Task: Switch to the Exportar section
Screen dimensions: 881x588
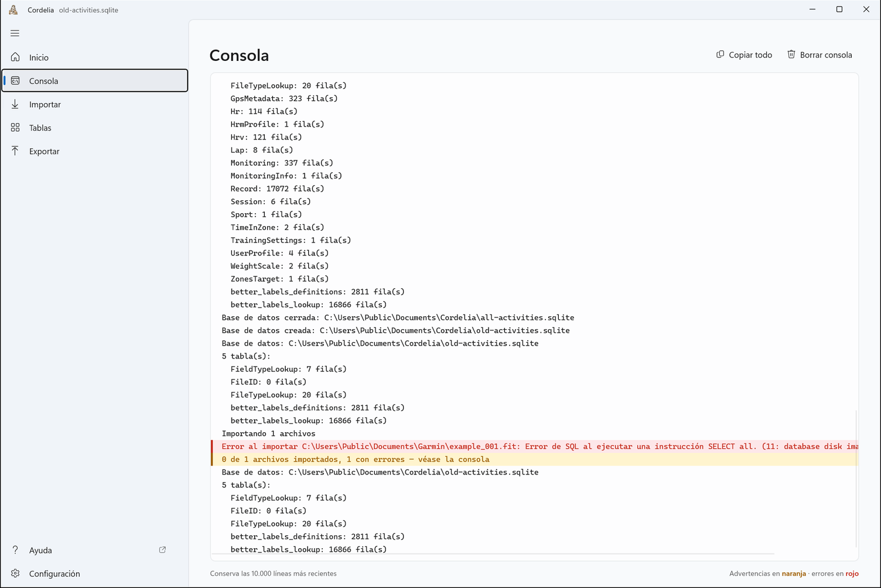Action: tap(95, 151)
